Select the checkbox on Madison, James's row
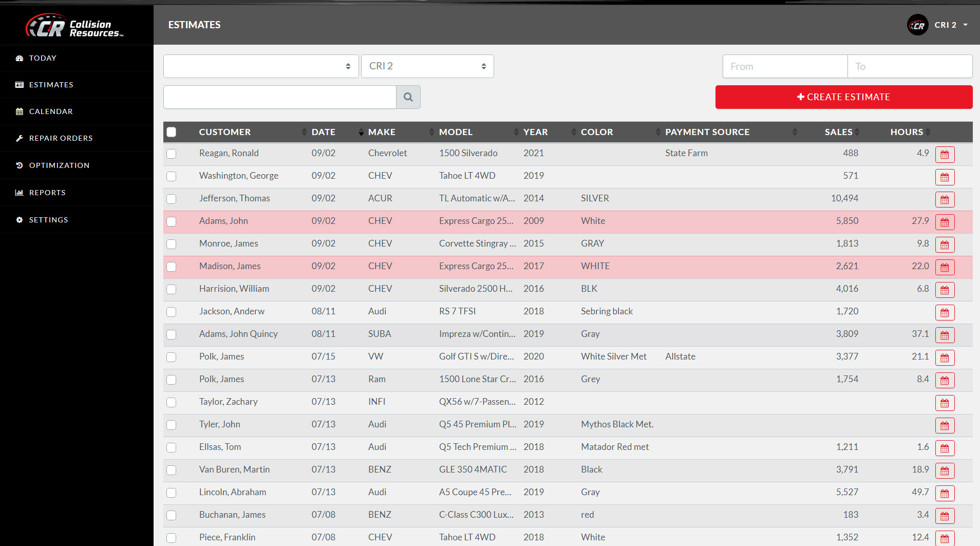980x546 pixels. click(171, 267)
